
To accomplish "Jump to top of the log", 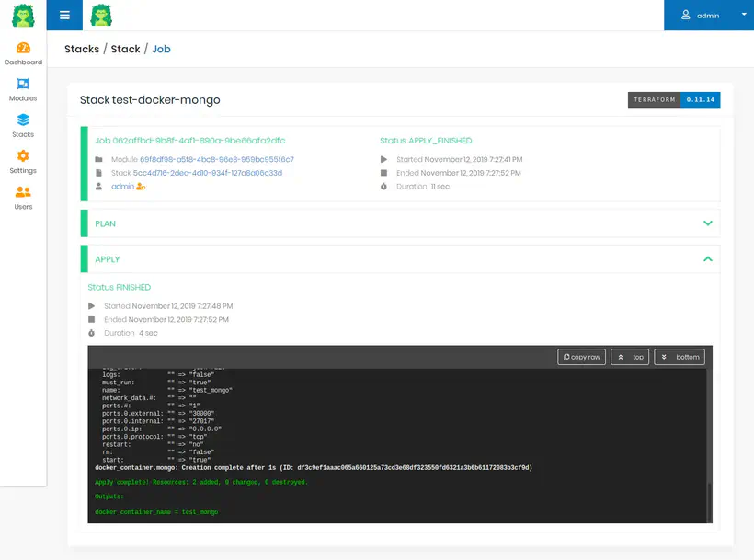I will 630,357.
